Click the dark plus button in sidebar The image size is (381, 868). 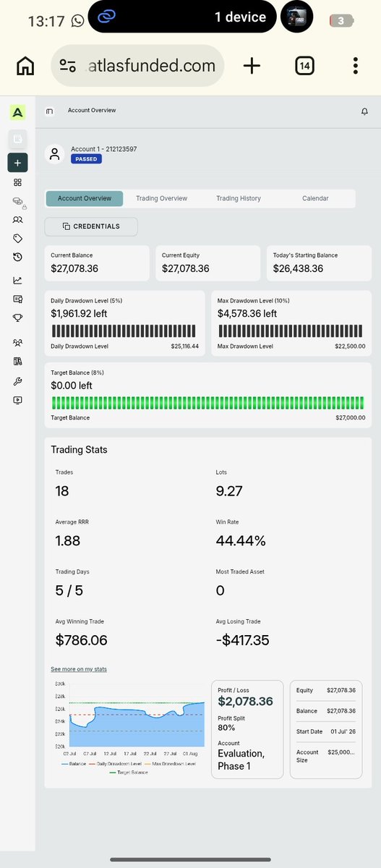(x=17, y=163)
